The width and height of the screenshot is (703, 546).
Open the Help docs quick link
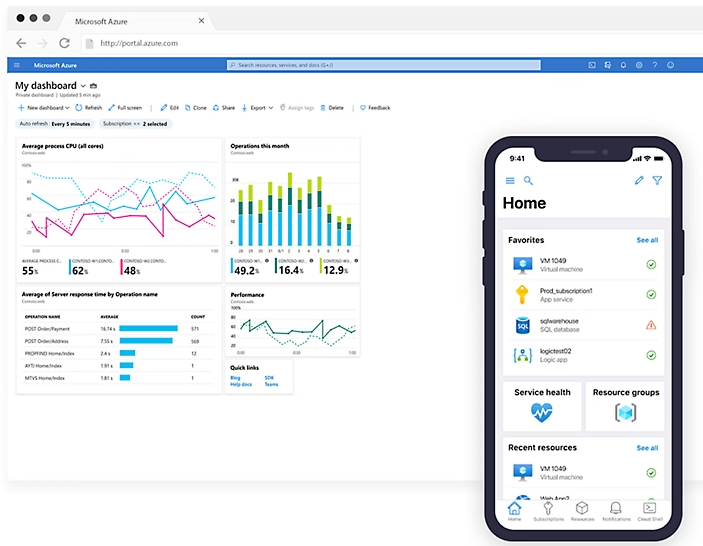point(241,384)
